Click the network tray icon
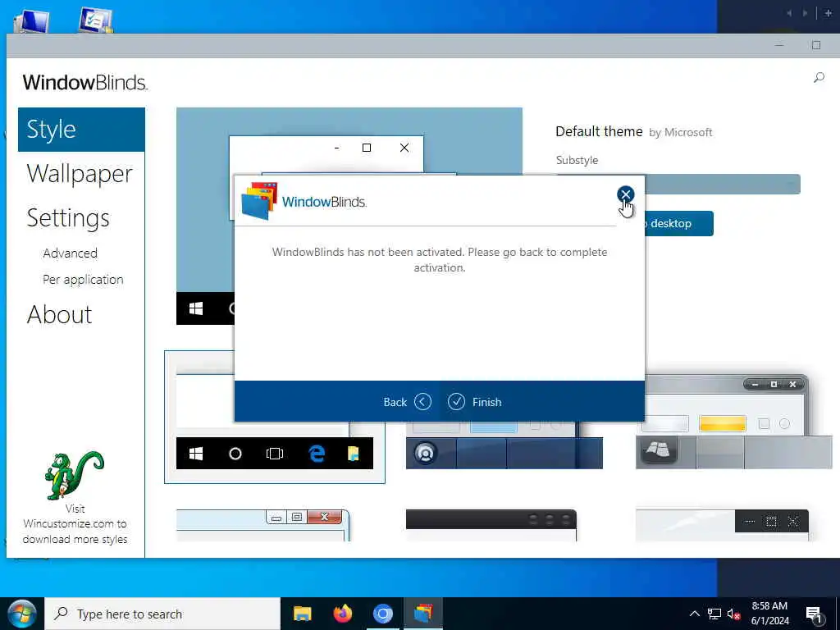This screenshot has width=840, height=630. [x=714, y=614]
